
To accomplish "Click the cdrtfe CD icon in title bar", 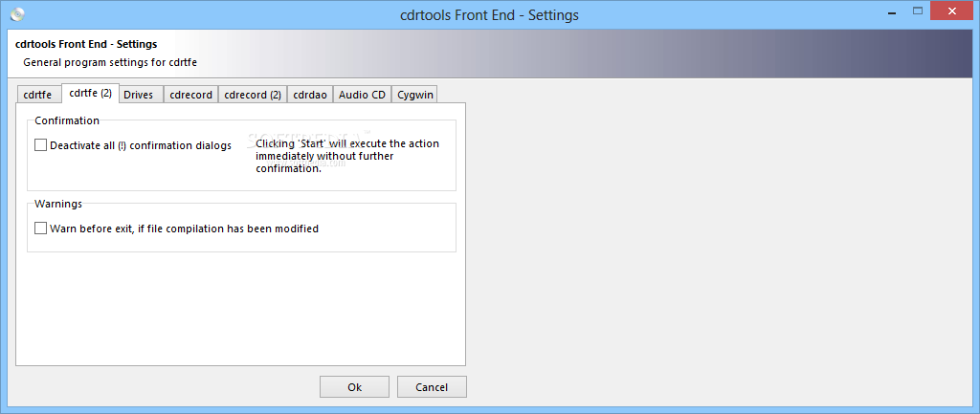I will click(16, 14).
